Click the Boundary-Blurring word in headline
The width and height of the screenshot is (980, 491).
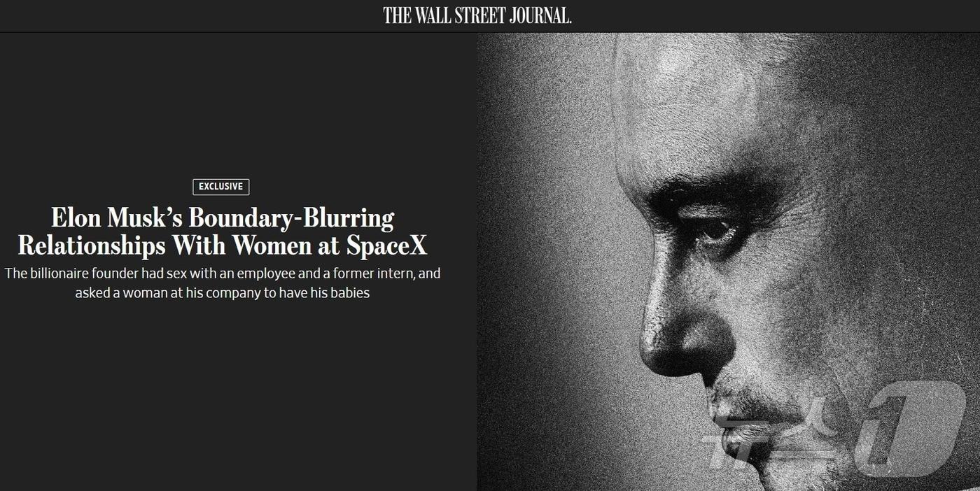(291, 218)
